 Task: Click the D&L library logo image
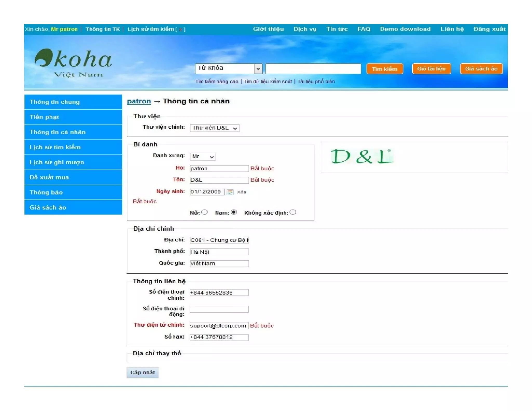coord(362,157)
